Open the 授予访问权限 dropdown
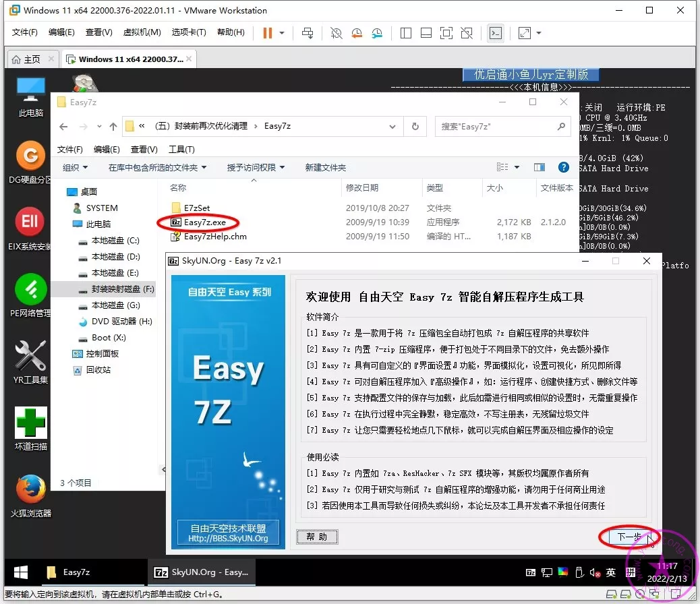The height and width of the screenshot is (604, 700). click(256, 167)
